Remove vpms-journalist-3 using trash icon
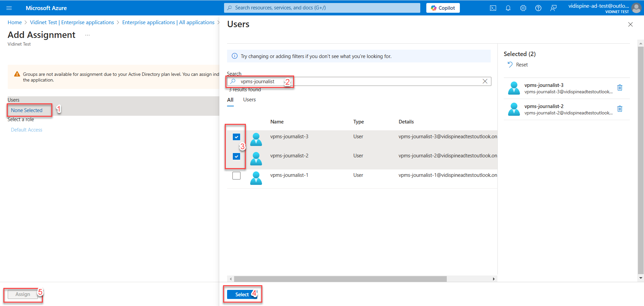Image resolution: width=644 pixels, height=306 pixels. 620,88
